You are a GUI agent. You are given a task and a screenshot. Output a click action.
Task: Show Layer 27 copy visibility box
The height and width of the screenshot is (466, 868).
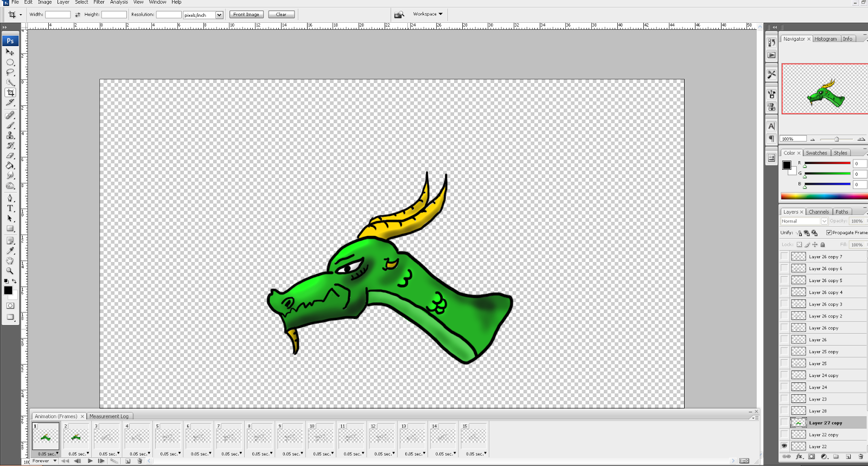(x=784, y=422)
